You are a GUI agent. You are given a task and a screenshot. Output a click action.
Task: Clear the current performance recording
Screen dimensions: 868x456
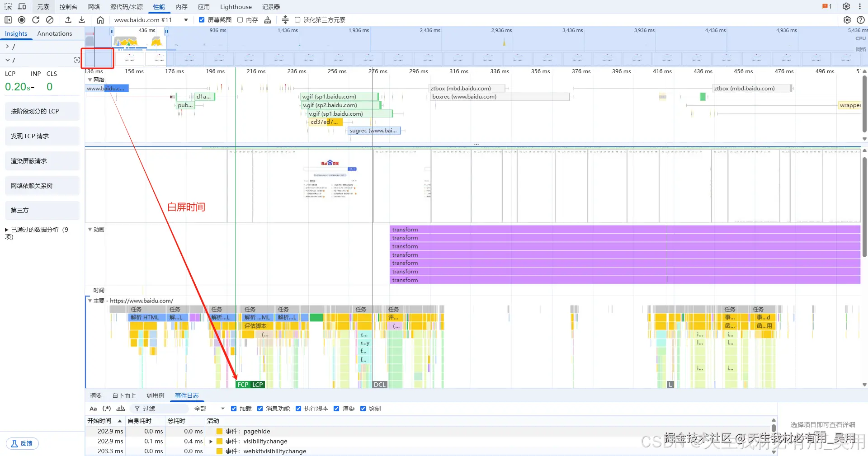click(50, 20)
